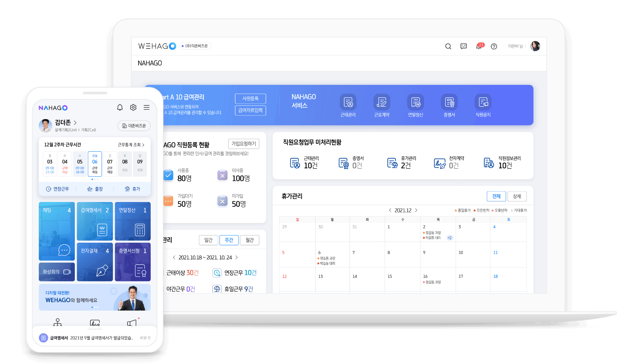Tap the 디지털 대전환 WEHAGO banner on phone
This screenshot has height=364, width=631.
(x=95, y=297)
